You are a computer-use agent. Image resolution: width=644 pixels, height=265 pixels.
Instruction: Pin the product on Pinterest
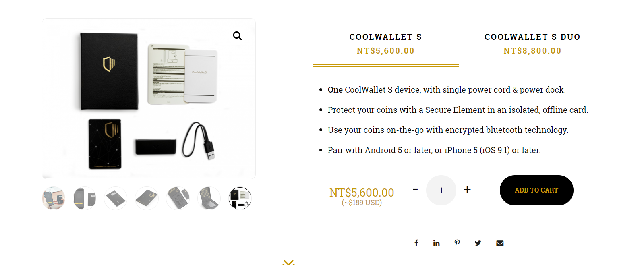[x=457, y=243]
